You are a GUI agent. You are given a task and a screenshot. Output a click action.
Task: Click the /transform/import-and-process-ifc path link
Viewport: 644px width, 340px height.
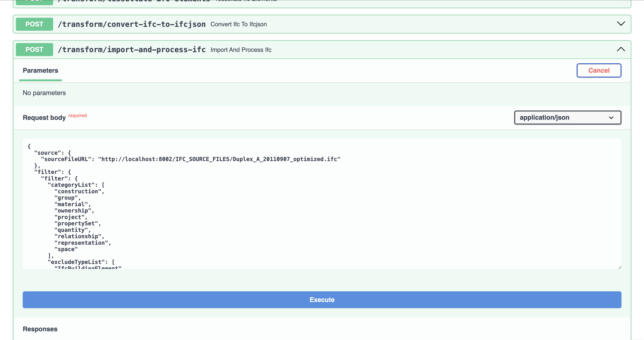pos(132,50)
